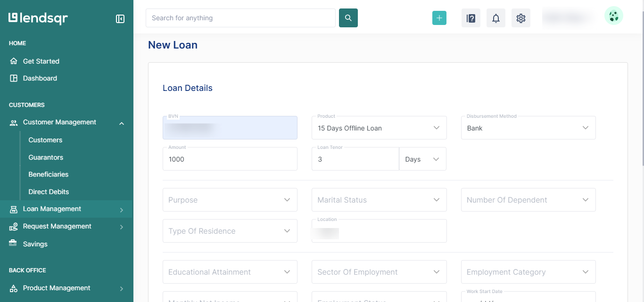Expand Loan Management chevron

[x=122, y=210]
